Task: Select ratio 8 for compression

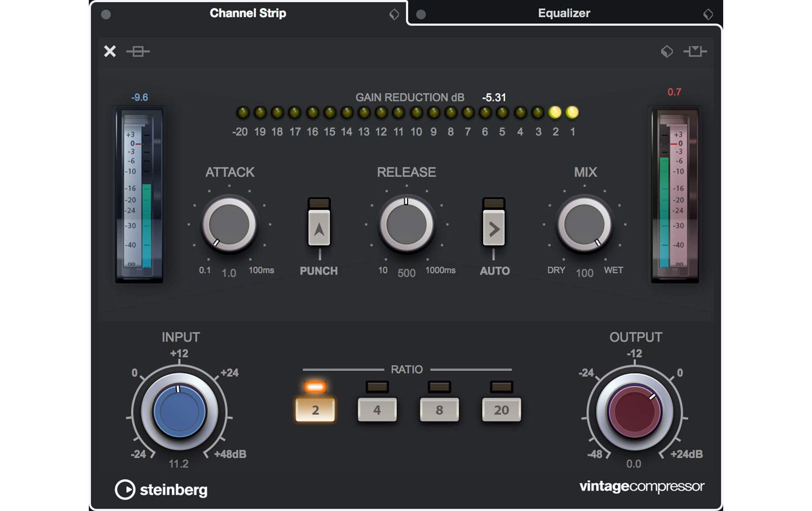Action: (x=439, y=409)
